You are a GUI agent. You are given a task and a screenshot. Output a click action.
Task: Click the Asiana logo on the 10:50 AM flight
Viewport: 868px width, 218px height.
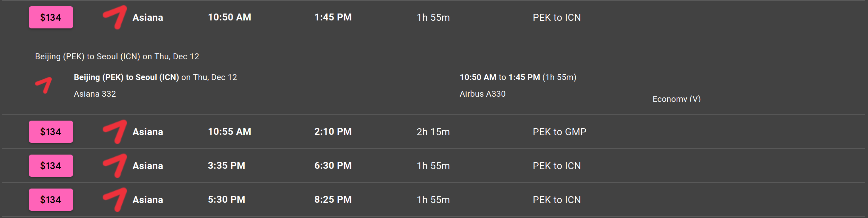tap(115, 17)
